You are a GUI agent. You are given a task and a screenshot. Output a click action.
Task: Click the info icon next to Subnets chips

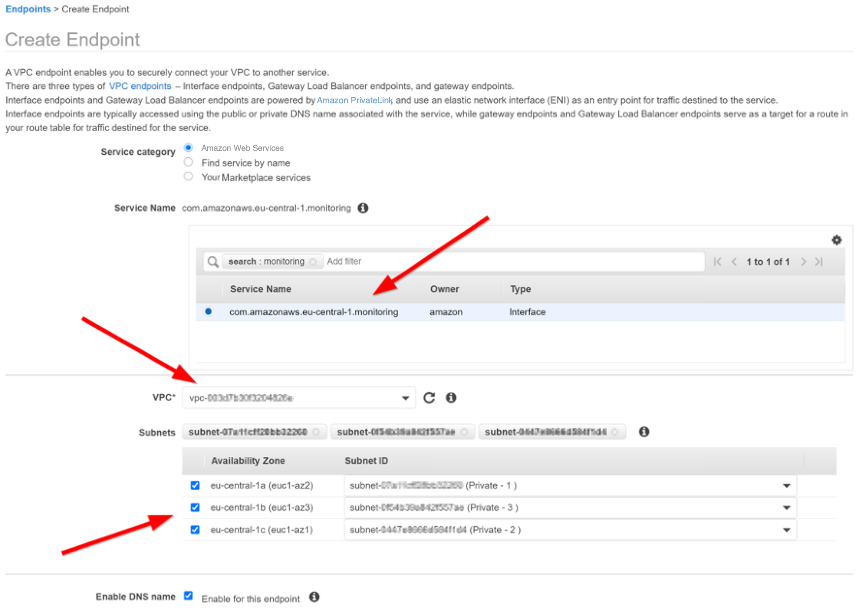coord(644,432)
